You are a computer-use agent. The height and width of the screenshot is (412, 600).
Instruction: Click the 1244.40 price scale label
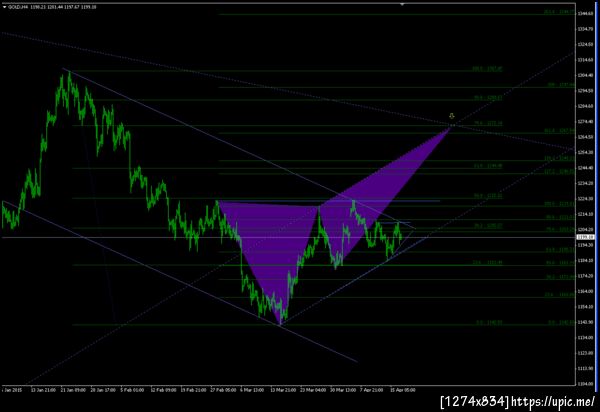pos(585,168)
